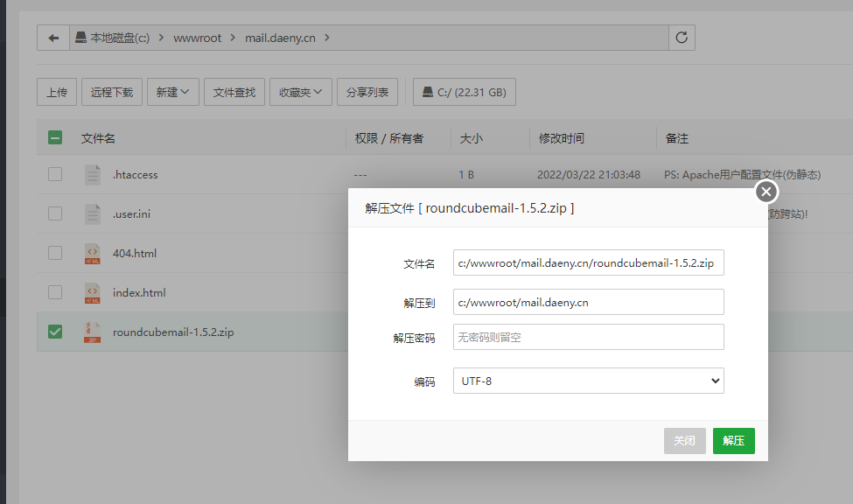
Task: Expand the 新建 dropdown menu
Action: click(x=173, y=92)
